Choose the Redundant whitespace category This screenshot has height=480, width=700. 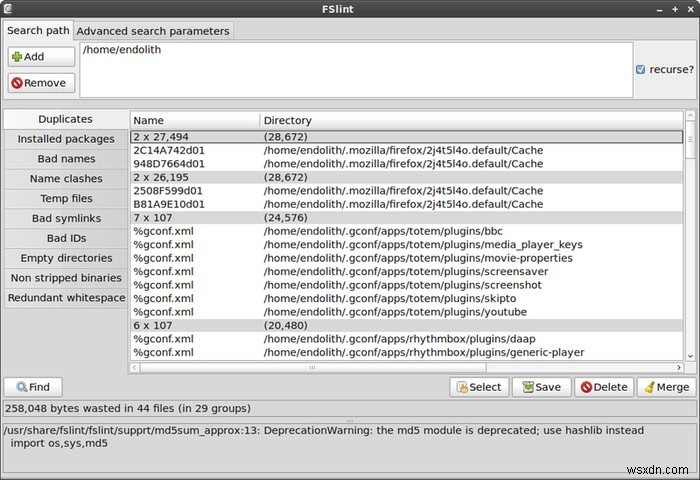(66, 298)
